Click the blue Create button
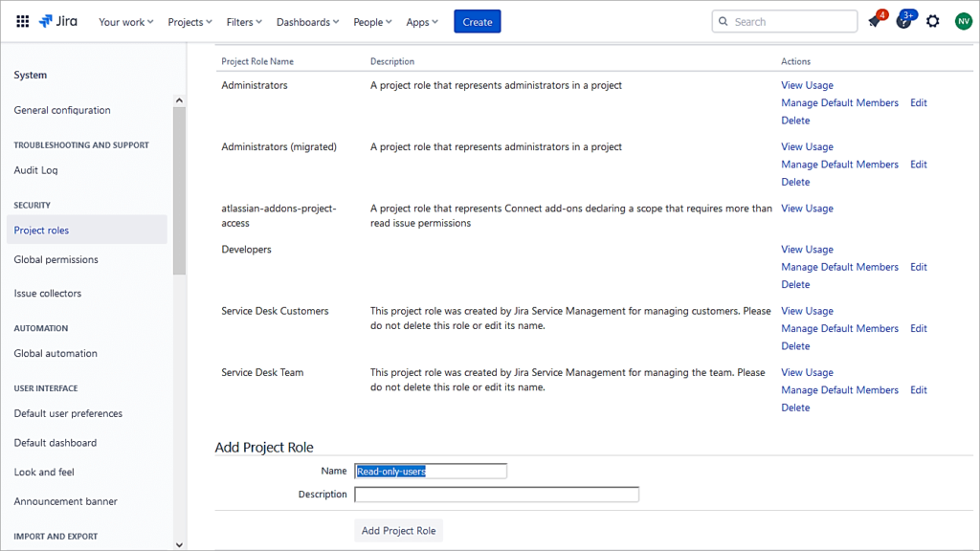 coord(477,20)
